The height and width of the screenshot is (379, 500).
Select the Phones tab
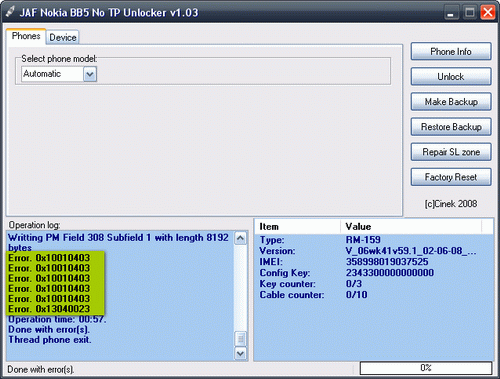click(26, 36)
